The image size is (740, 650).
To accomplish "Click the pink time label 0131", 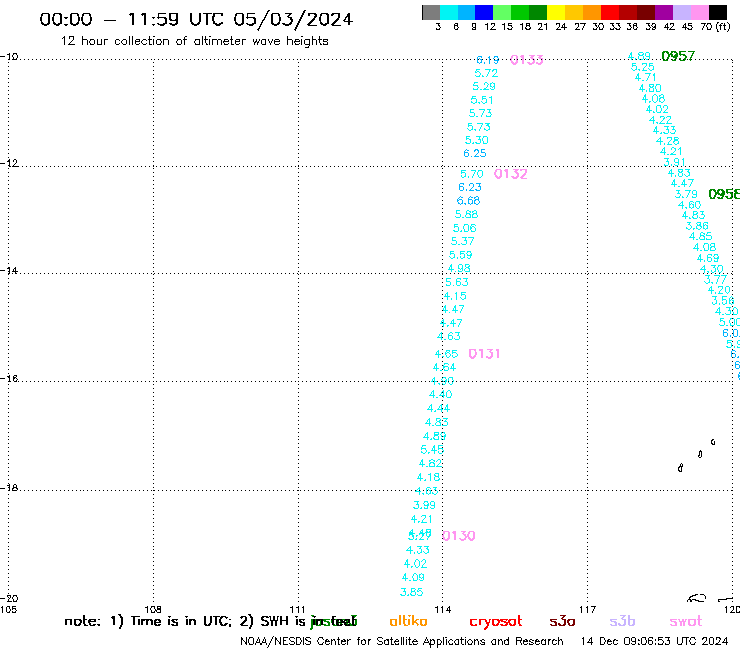I will click(484, 354).
